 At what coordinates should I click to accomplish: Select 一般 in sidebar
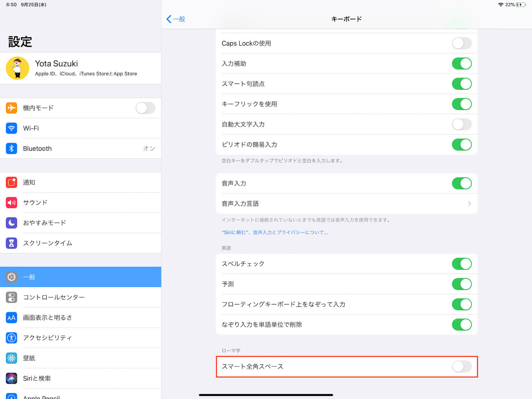pyautogui.click(x=80, y=277)
